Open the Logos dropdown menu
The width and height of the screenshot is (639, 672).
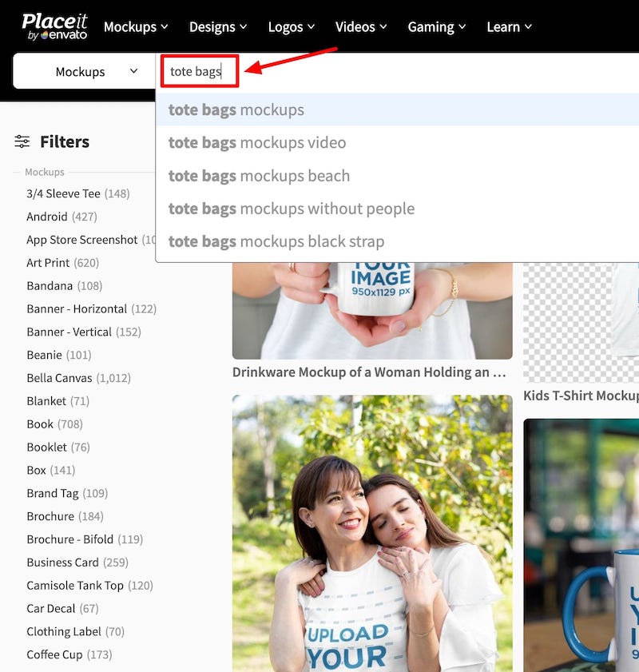coord(292,26)
